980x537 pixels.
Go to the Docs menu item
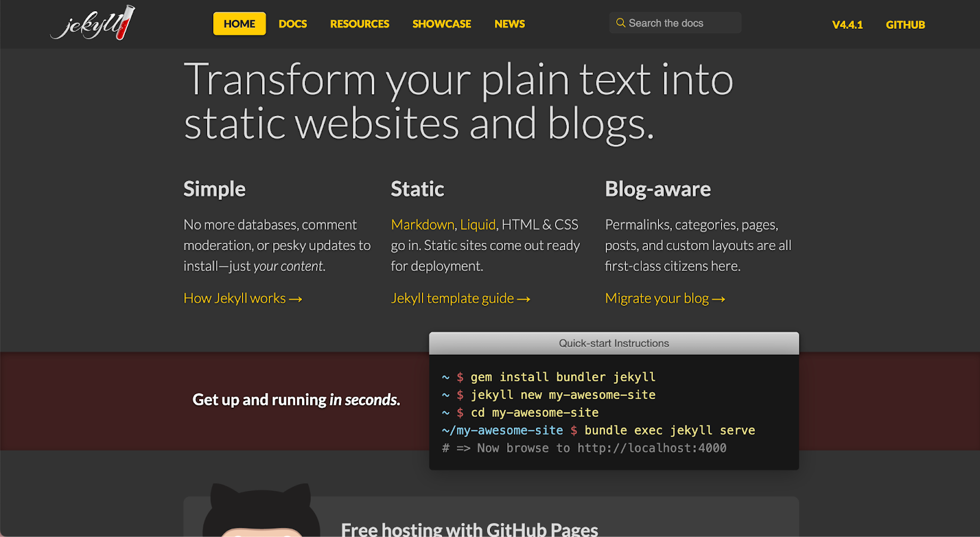pyautogui.click(x=293, y=24)
